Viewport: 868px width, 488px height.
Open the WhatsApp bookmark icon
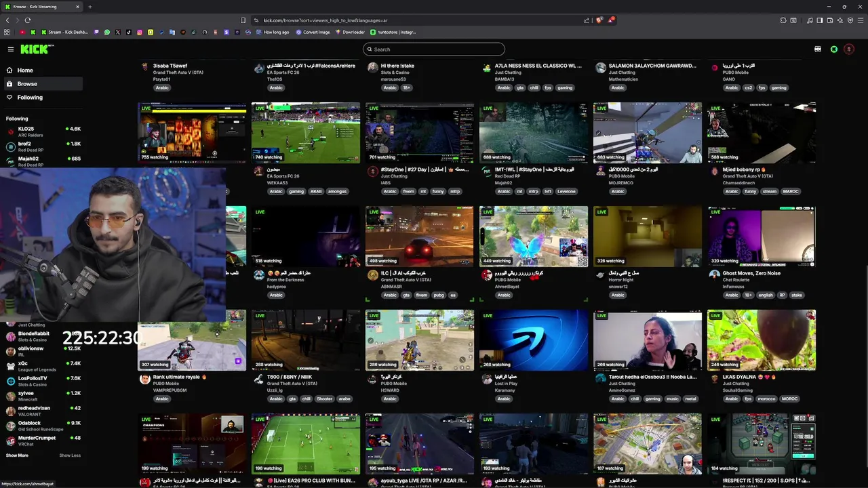click(107, 32)
